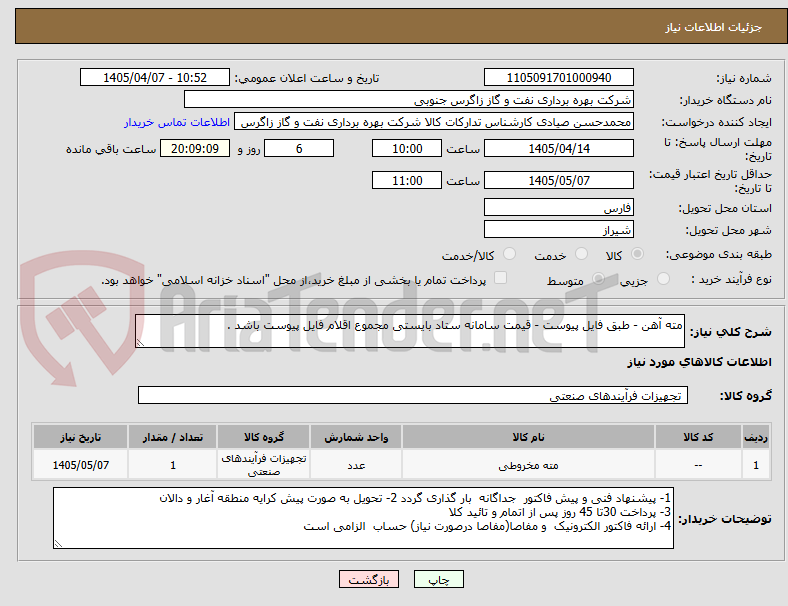Screen dimensions: 788x606
Task: Click the row number 1 cell
Action: click(x=756, y=465)
